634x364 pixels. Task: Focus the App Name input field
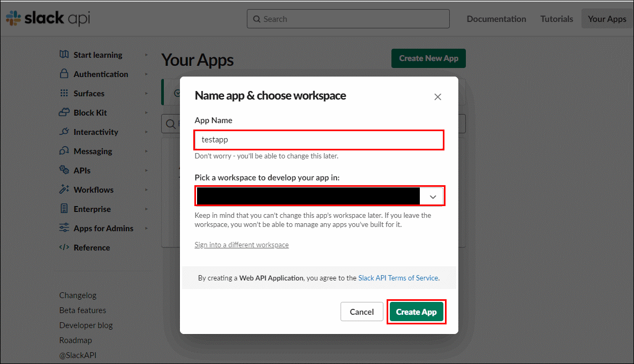pos(319,140)
